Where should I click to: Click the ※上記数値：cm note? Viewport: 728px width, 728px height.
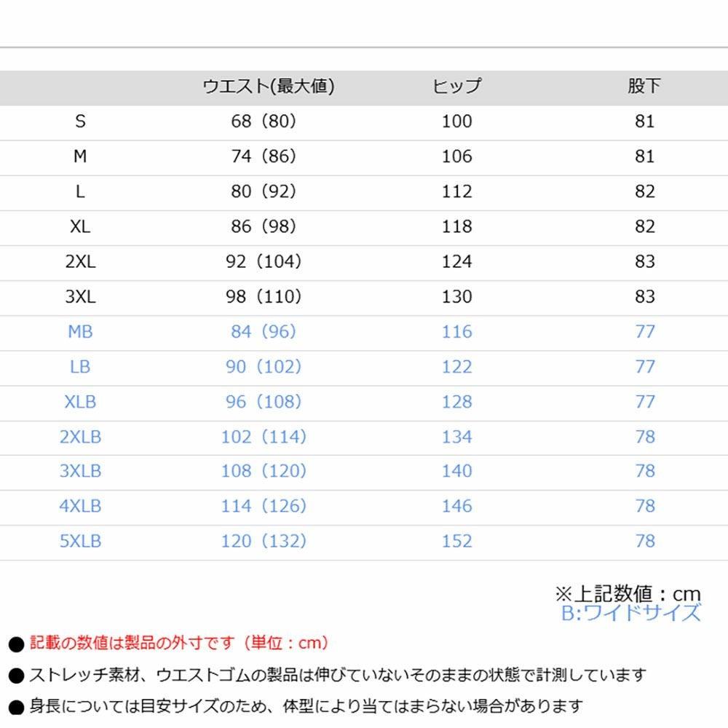[x=628, y=594]
